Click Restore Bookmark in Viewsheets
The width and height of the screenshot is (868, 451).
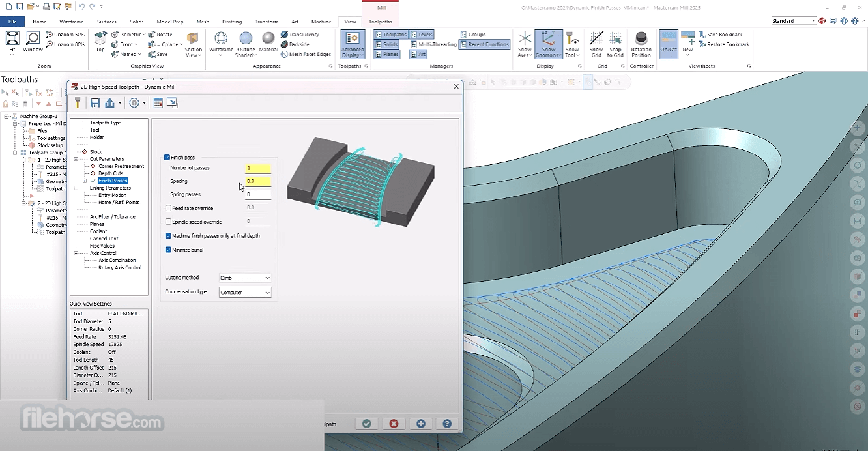point(724,44)
